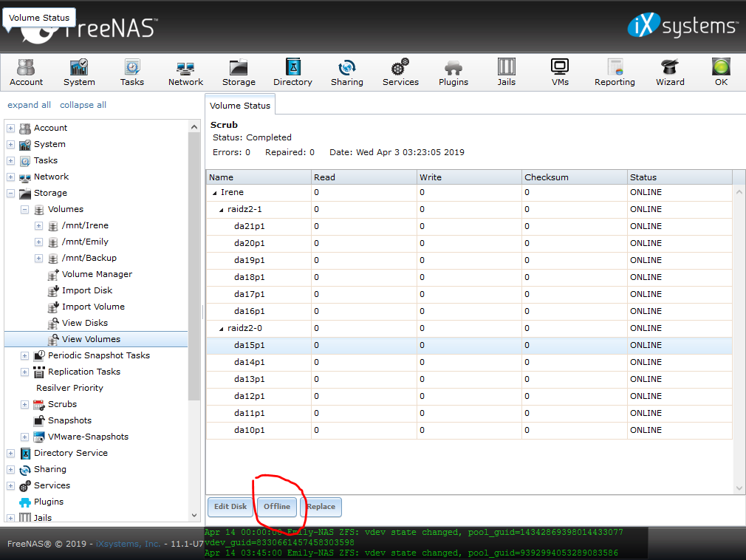Click the collapse all link
This screenshot has height=560, width=746.
[83, 105]
